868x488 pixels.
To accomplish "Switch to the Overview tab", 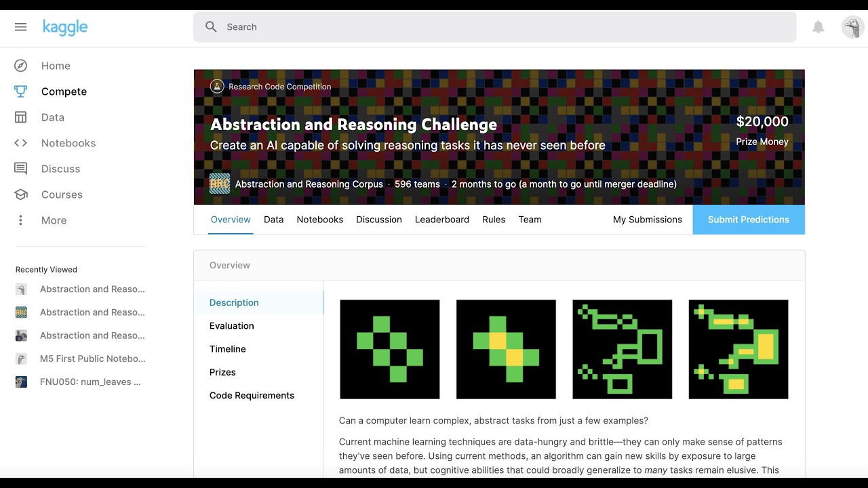I will point(231,220).
